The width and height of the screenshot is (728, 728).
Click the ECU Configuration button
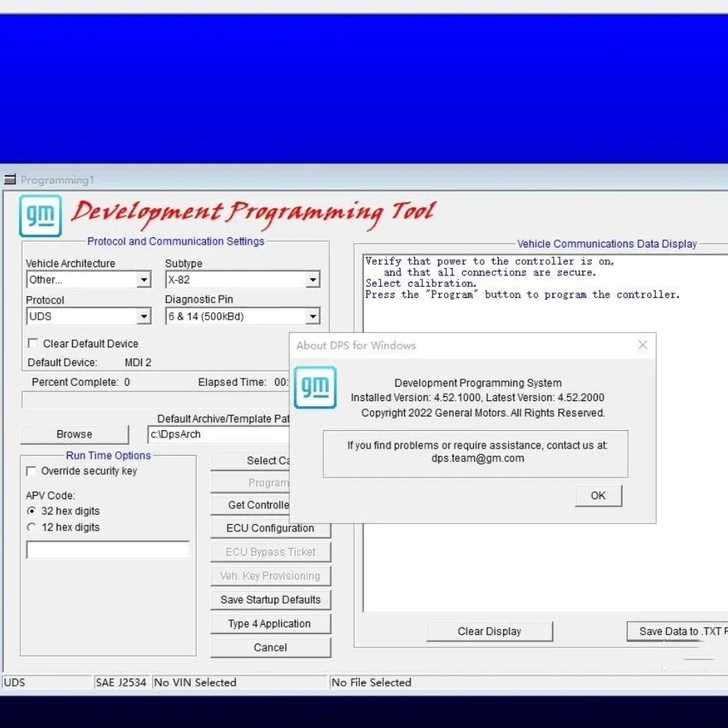[270, 529]
